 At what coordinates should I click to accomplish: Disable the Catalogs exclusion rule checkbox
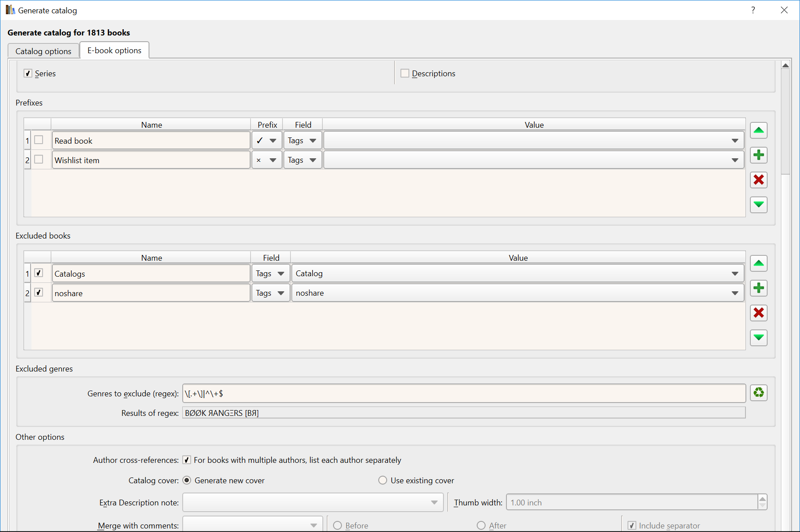point(39,273)
